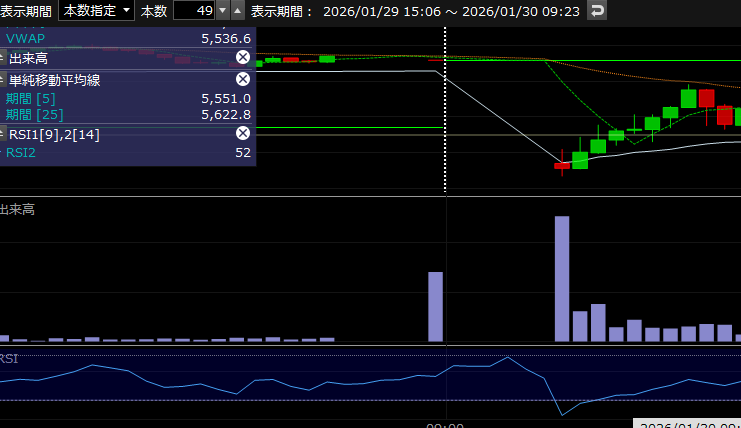741x428 pixels.
Task: Click the 出来高 volume pane title
Action: pyautogui.click(x=18, y=209)
